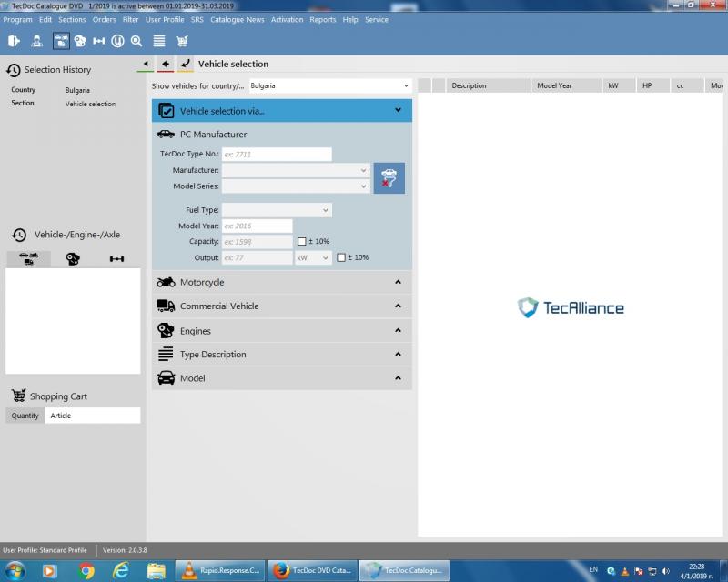The width and height of the screenshot is (728, 582).
Task: Click the Quantity column in Shopping Cart
Action: [x=25, y=416]
